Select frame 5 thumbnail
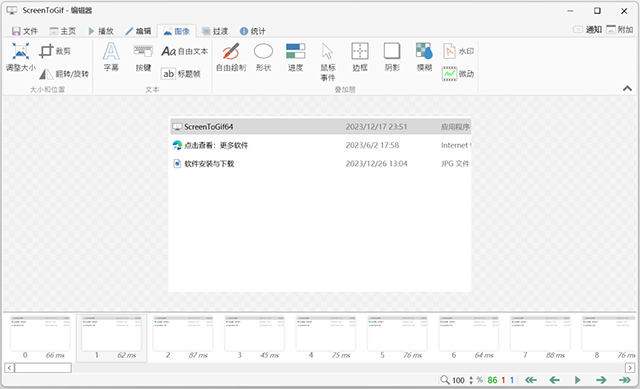The height and width of the screenshot is (389, 640). [397, 338]
